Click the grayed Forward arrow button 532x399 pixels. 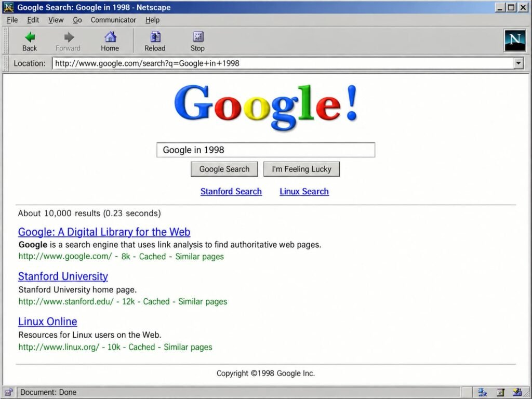tap(68, 42)
